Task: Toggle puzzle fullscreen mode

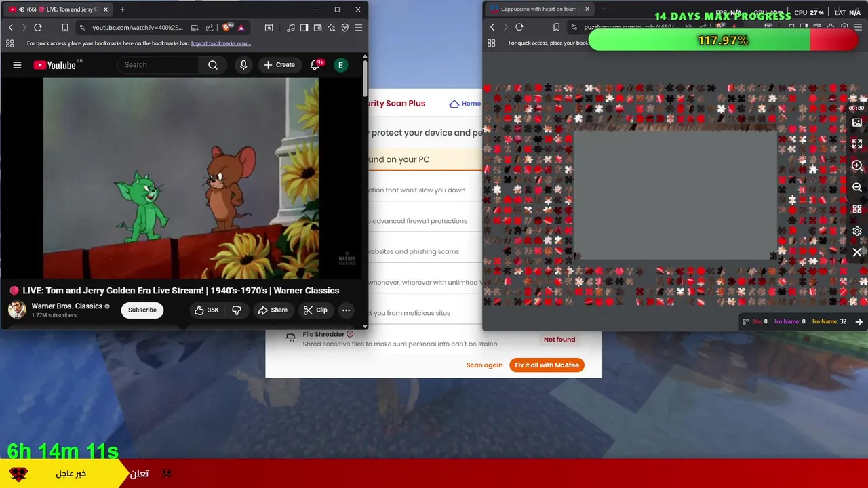Action: [x=857, y=144]
